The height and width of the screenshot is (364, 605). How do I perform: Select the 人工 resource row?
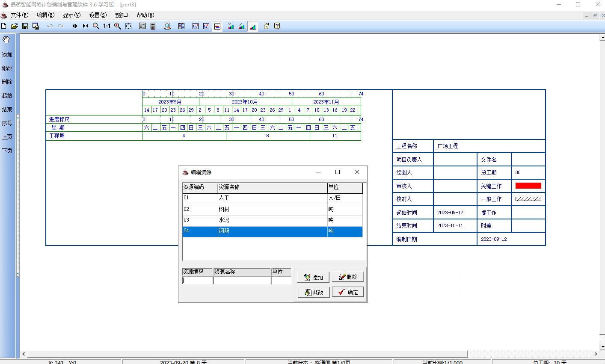273,199
